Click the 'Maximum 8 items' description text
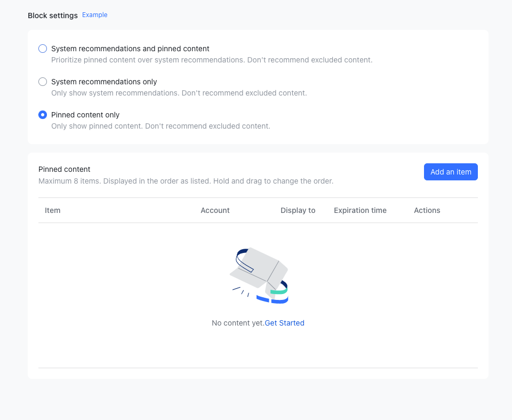 tap(186, 181)
